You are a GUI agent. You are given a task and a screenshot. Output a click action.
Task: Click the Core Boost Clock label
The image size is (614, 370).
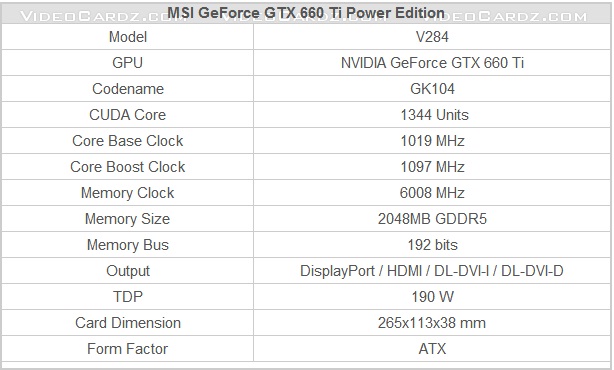pyautogui.click(x=128, y=167)
